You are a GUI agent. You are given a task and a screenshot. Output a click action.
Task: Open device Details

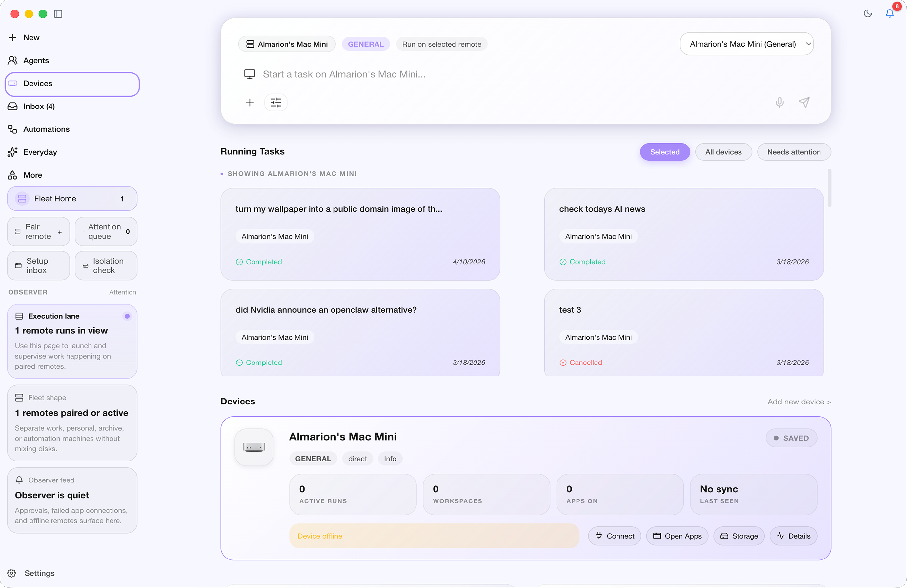[x=793, y=536]
